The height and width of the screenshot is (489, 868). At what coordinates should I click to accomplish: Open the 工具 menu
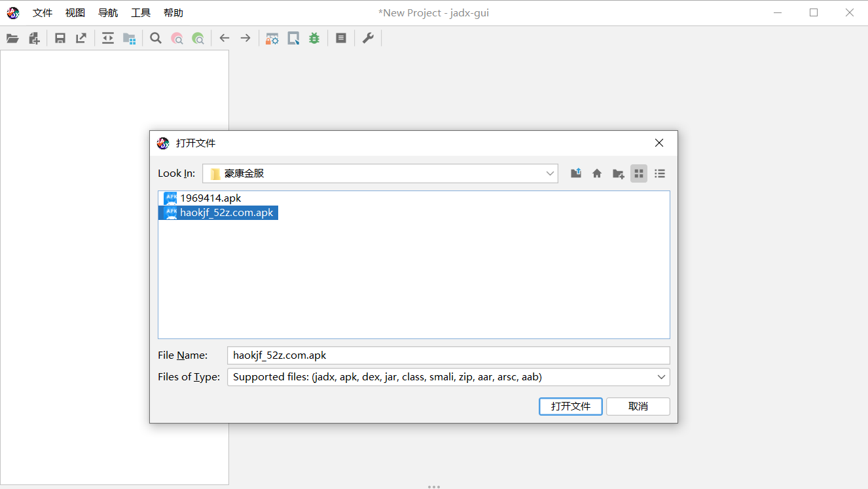(x=141, y=13)
